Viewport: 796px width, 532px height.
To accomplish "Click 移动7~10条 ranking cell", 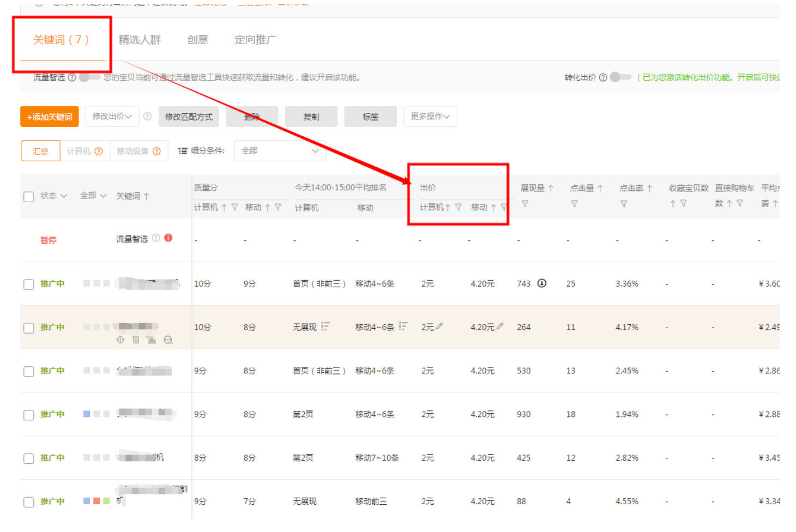I will (377, 458).
